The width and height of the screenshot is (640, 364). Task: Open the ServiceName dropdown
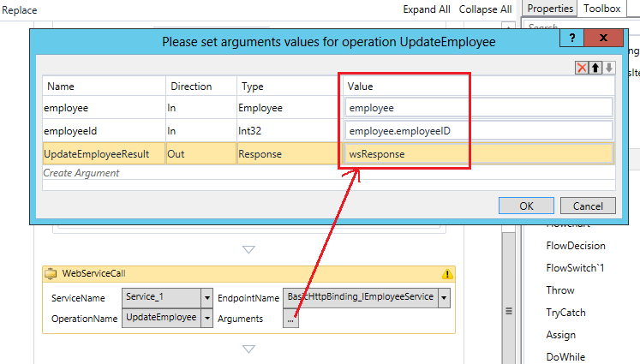[206, 297]
